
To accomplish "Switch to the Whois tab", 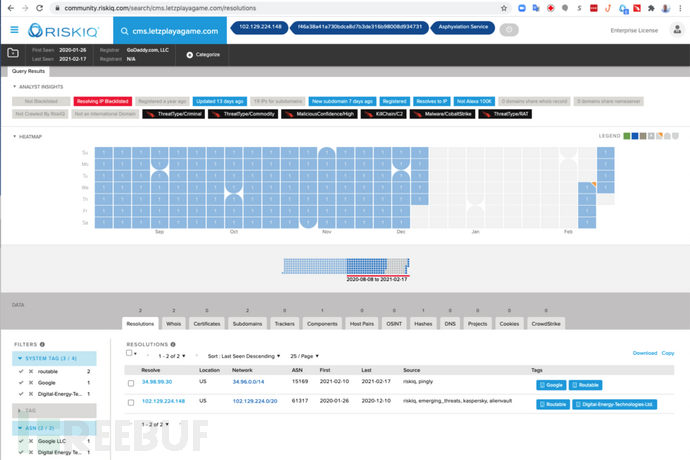I will coord(173,324).
